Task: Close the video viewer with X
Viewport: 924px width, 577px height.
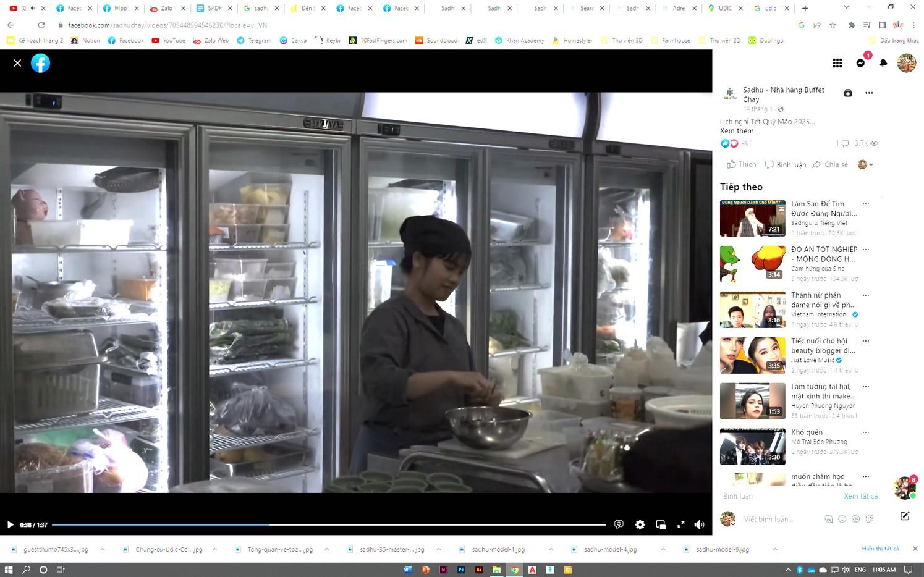Action: [x=17, y=63]
